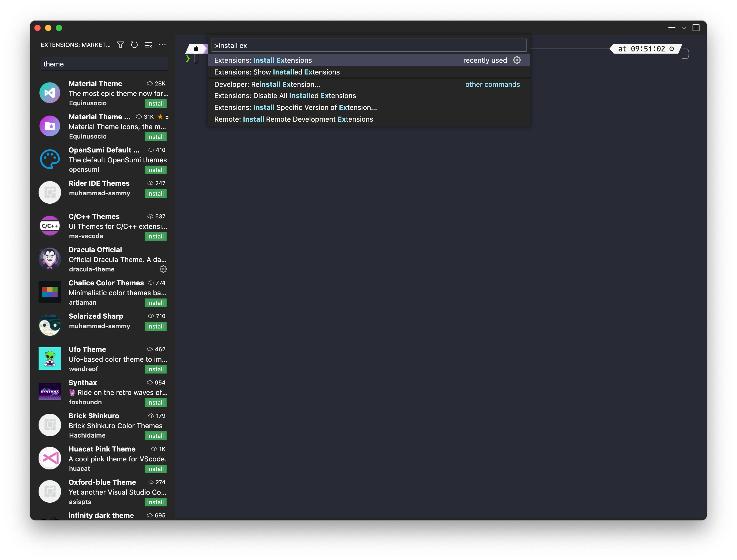Screen dimensions: 737x560
Task: Refresh the extensions marketplace list
Action: click(x=134, y=45)
